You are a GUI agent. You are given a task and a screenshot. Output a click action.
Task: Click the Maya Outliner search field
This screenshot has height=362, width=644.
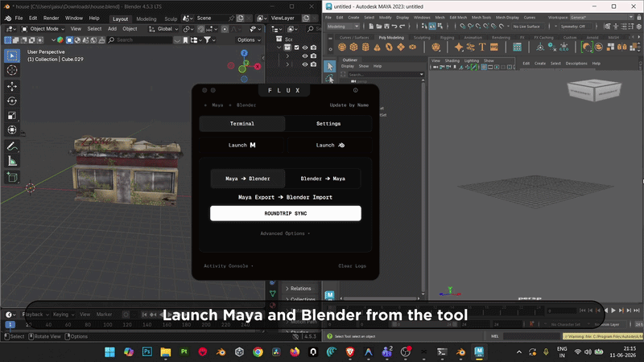[x=386, y=74]
